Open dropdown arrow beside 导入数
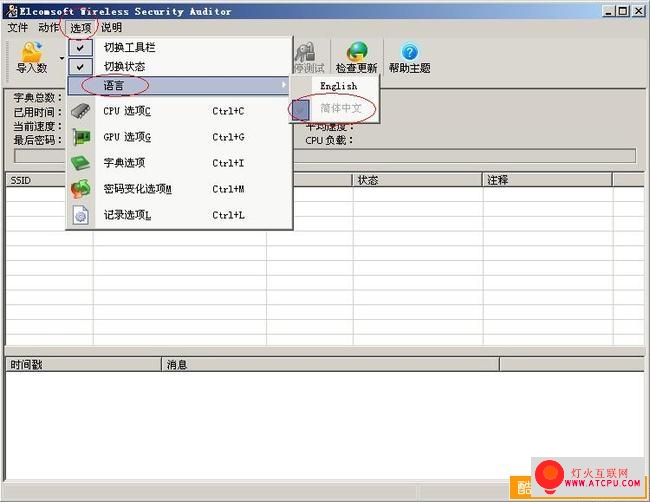Screen dimensions: 650x502 [62, 58]
